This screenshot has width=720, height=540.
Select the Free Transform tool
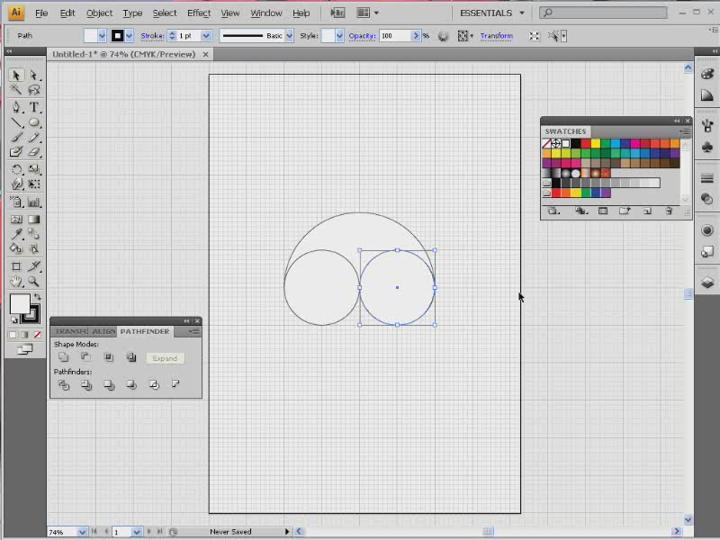[34, 184]
